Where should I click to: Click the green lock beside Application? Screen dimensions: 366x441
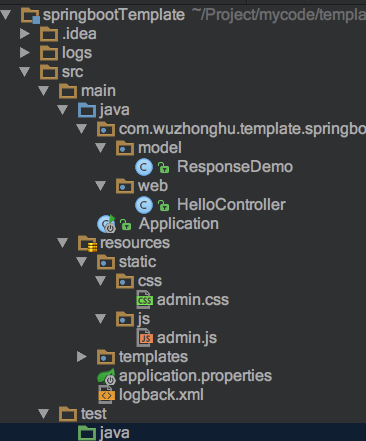click(125, 224)
